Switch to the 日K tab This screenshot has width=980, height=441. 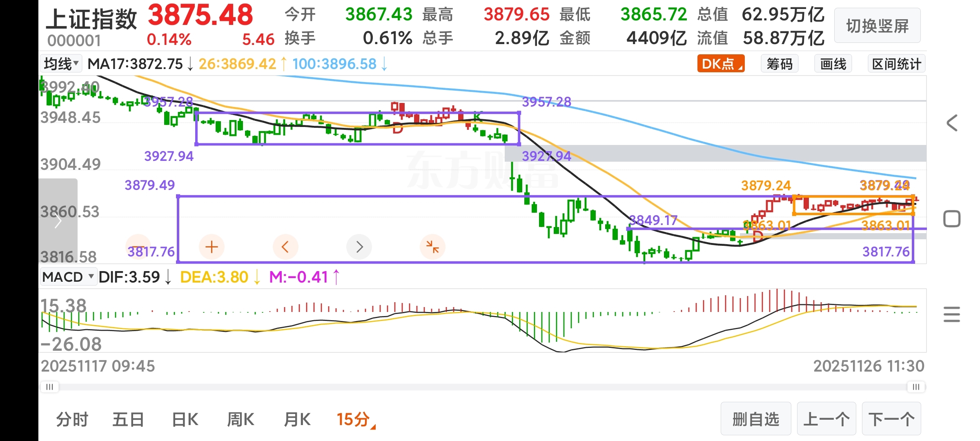click(x=185, y=419)
